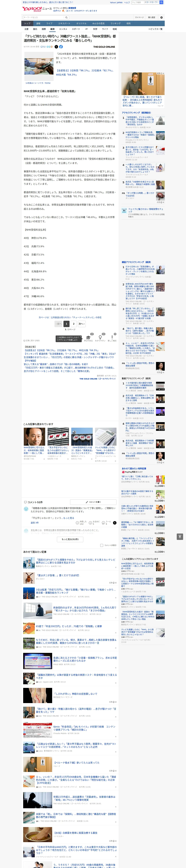Image resolution: width=186 pixels, height=868 pixels.
Task: Select the ランキング tab
Action: click(x=115, y=24)
